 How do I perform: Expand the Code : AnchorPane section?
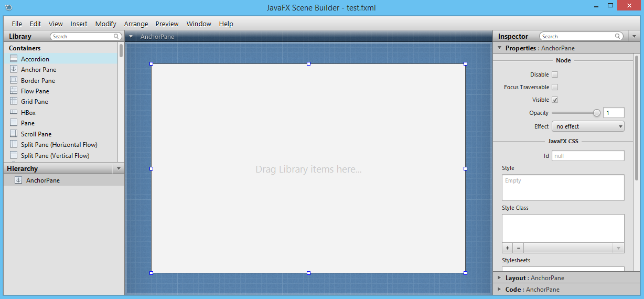499,289
